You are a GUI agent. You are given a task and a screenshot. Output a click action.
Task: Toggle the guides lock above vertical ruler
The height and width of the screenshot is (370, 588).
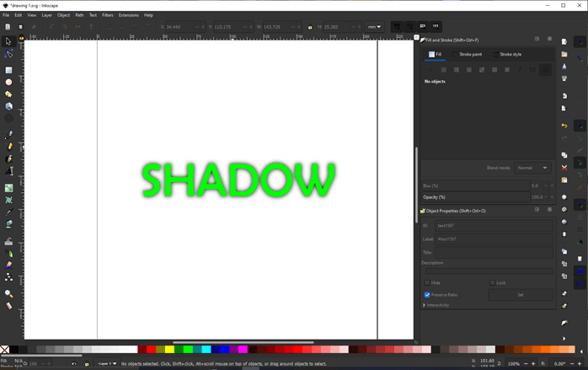point(21,37)
